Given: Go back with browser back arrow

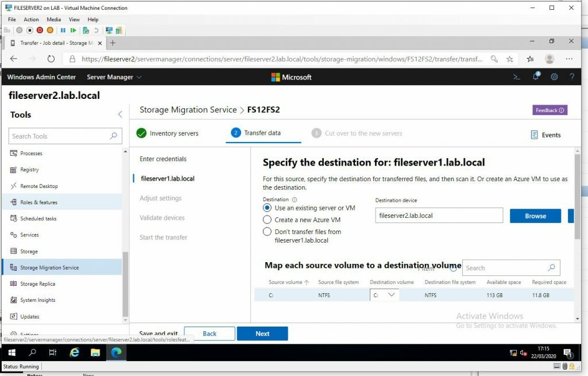Looking at the screenshot, I should pyautogui.click(x=14, y=59).
